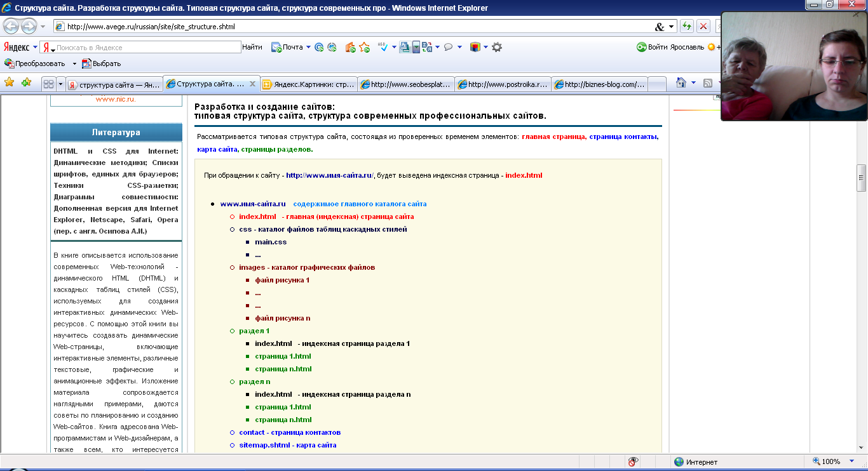Image resolution: width=868 pixels, height=471 pixels.
Task: Open the 'http://www.имя-сайта.ru/' link
Action: (x=330, y=175)
